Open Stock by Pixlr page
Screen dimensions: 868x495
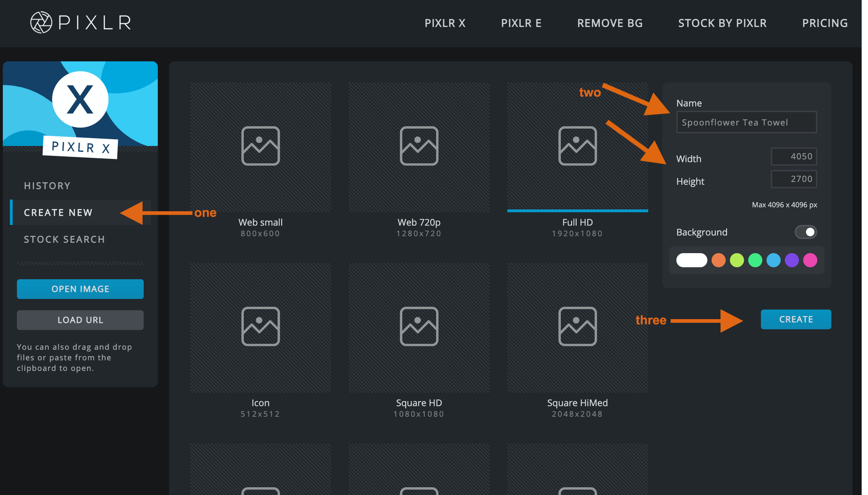[722, 23]
